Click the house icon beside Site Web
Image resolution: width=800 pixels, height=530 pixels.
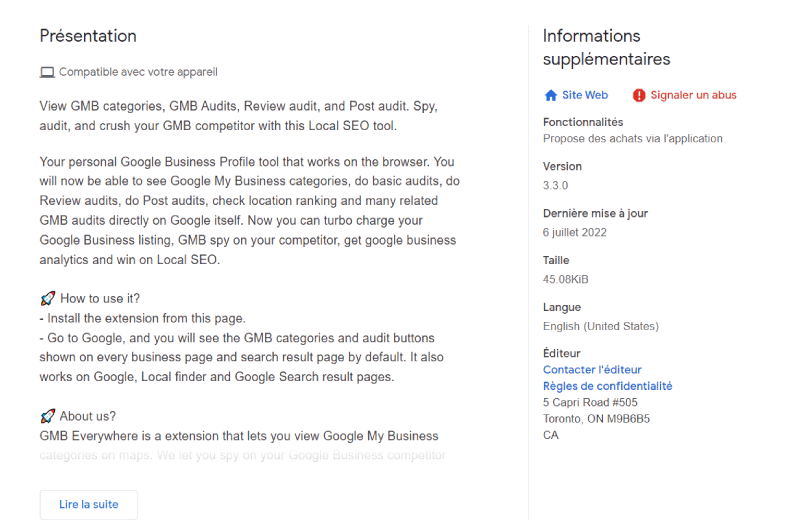(551, 95)
